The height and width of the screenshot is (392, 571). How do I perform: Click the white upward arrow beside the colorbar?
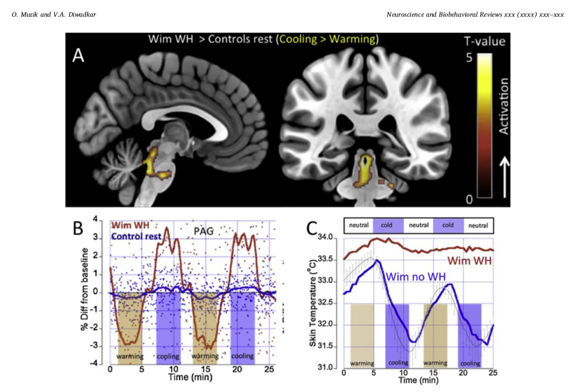point(505,177)
